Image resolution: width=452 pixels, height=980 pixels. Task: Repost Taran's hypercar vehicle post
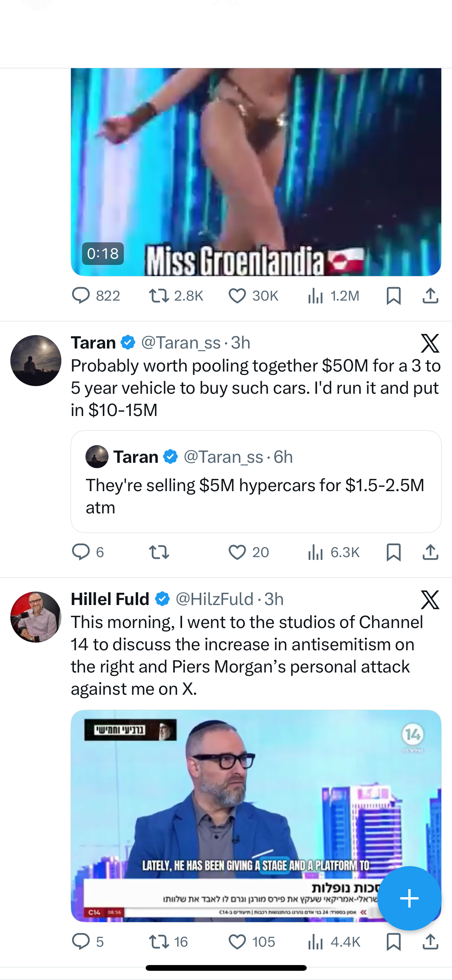(x=159, y=552)
